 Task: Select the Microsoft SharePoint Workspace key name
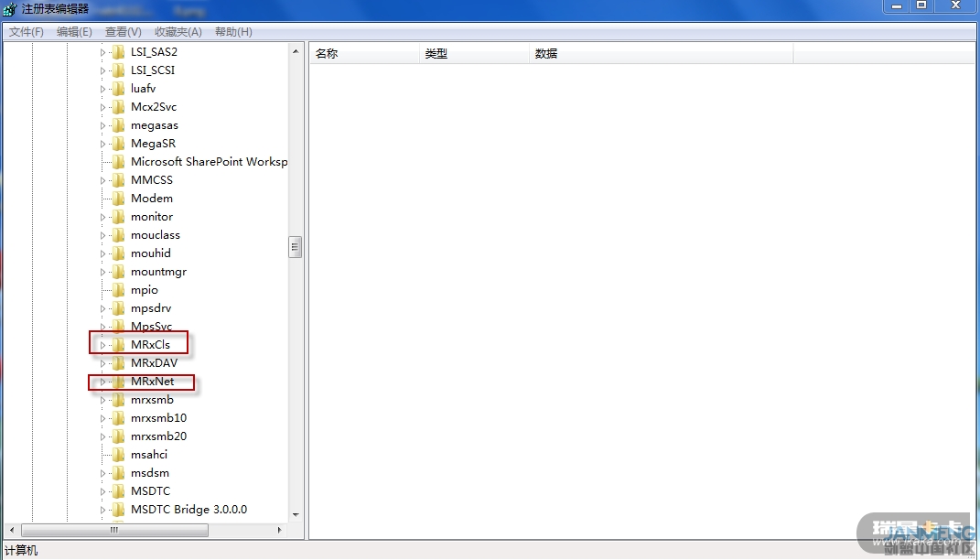click(x=209, y=162)
